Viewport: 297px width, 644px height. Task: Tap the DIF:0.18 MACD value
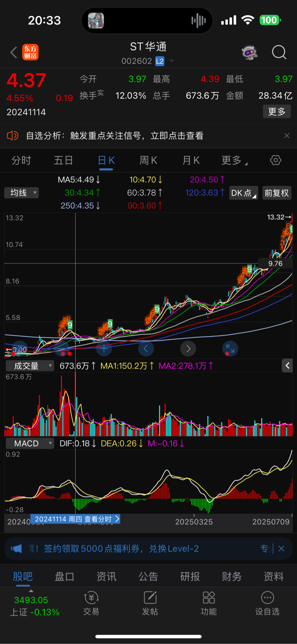[x=78, y=443]
